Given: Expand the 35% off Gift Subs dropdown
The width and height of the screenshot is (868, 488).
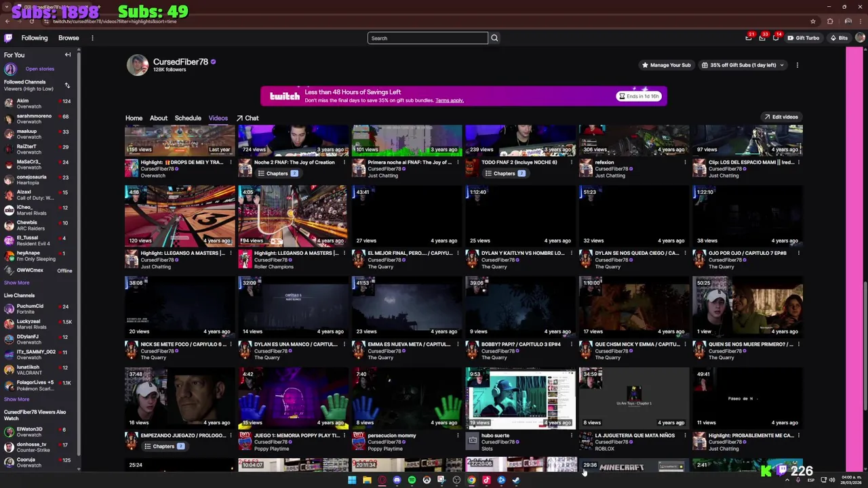Looking at the screenshot, I should click(743, 65).
